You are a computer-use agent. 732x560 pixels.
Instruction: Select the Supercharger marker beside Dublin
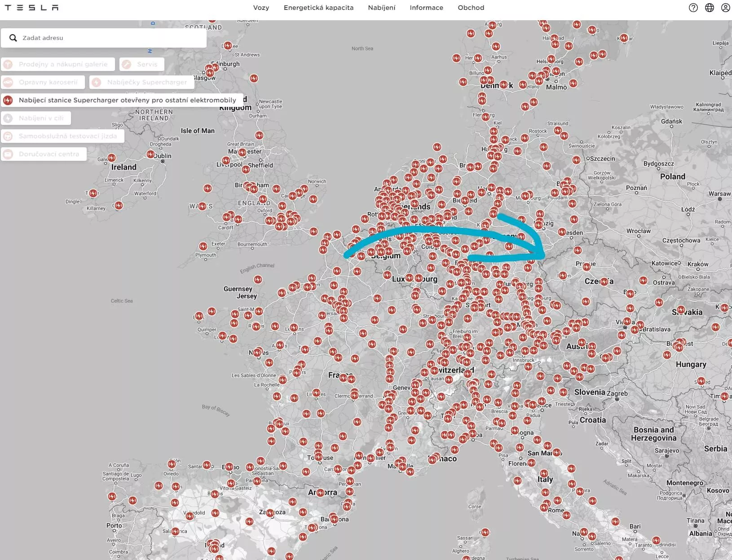[150, 154]
